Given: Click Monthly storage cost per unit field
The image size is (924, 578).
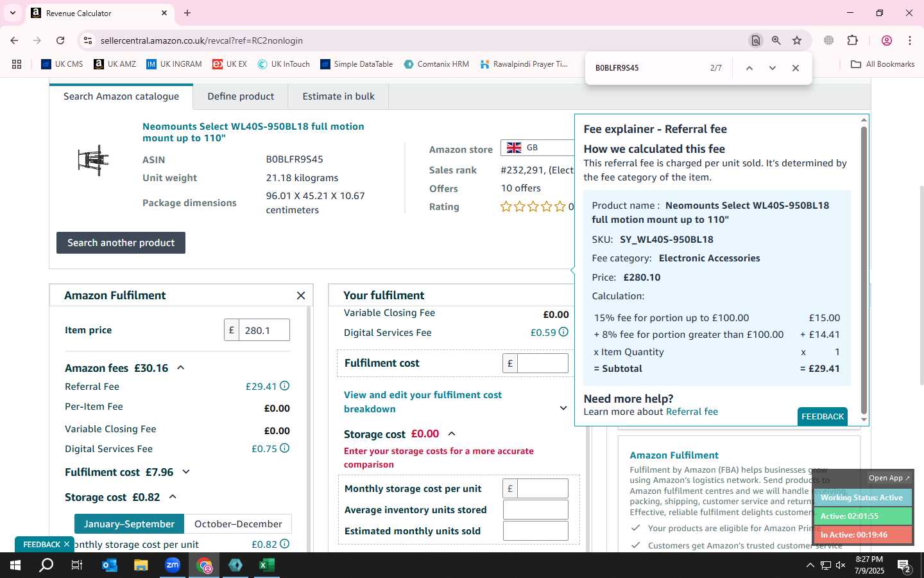Looking at the screenshot, I should [x=543, y=489].
